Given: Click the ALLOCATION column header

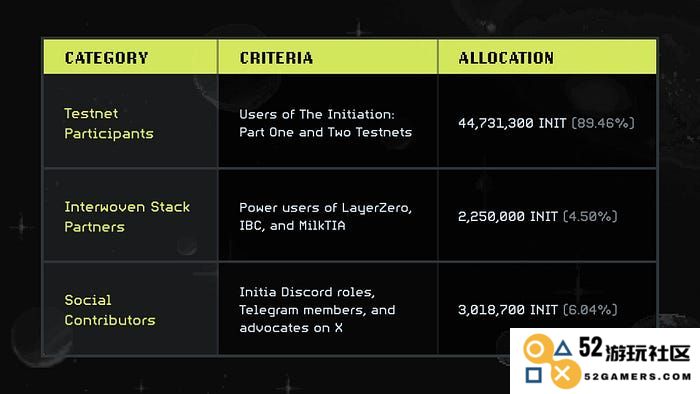Looking at the screenshot, I should point(506,58).
